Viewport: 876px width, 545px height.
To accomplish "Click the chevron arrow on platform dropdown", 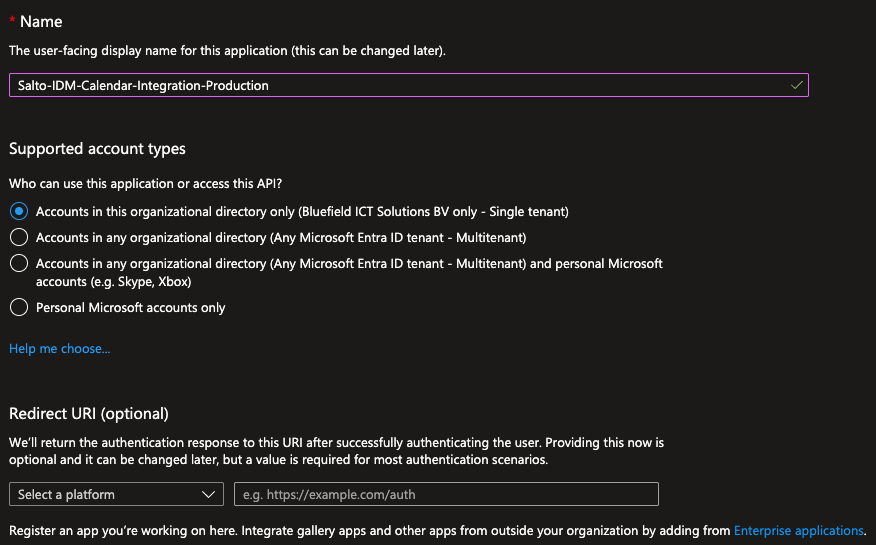I will (x=209, y=495).
